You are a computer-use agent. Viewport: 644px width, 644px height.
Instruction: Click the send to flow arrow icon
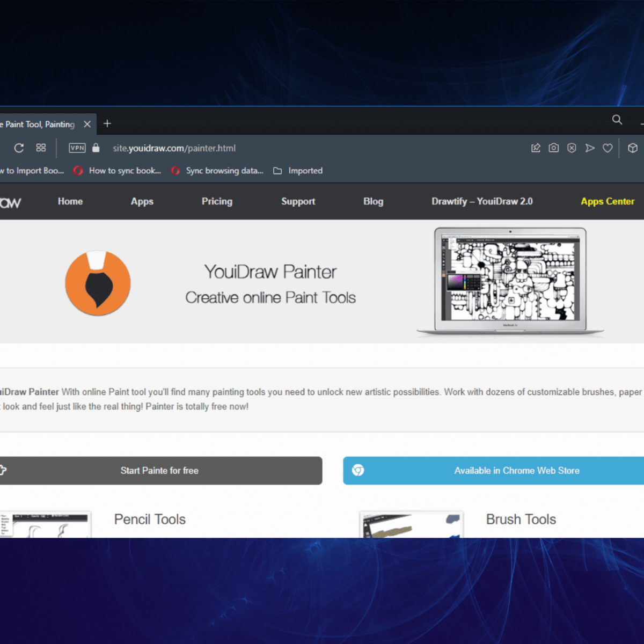click(x=590, y=148)
